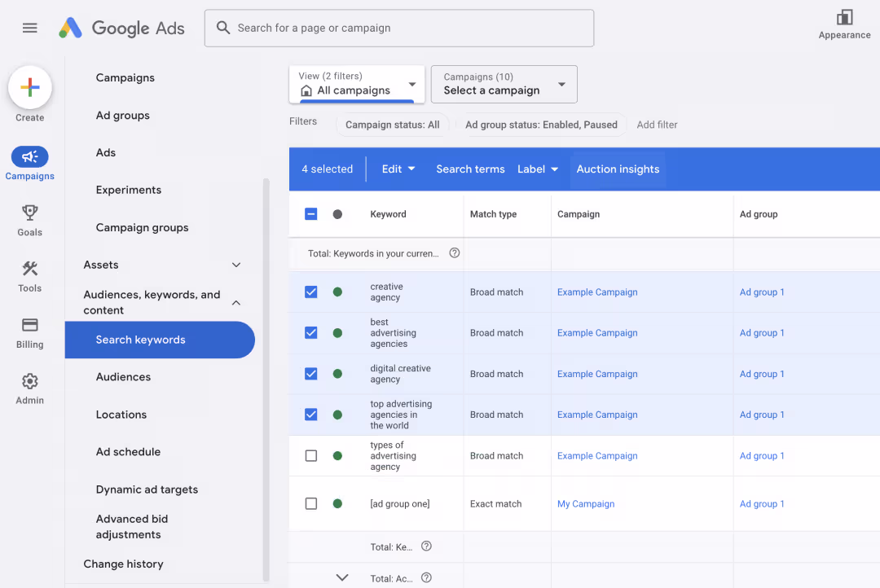Click the green status dot for creative agency
880x588 pixels.
click(337, 292)
